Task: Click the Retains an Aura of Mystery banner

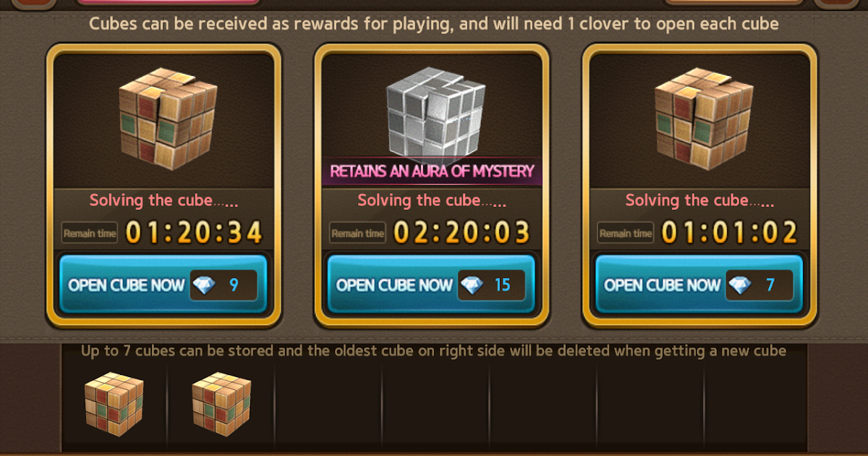Action: [432, 172]
